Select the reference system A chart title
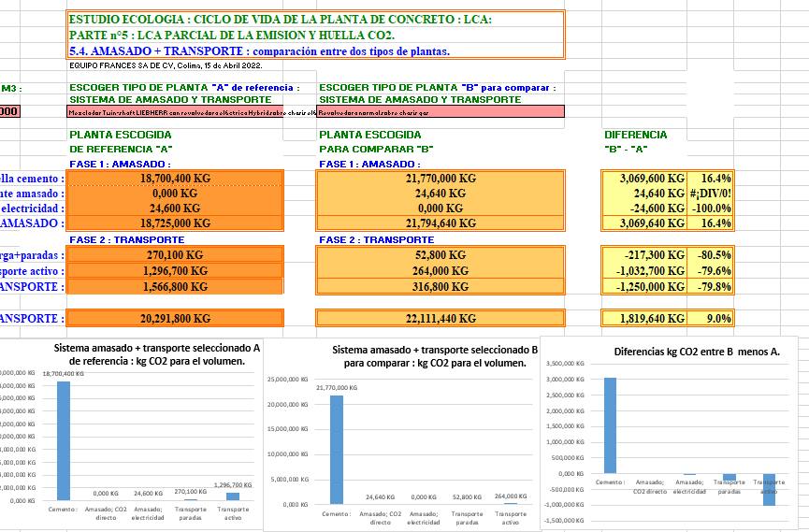The image size is (809, 532). tap(156, 354)
